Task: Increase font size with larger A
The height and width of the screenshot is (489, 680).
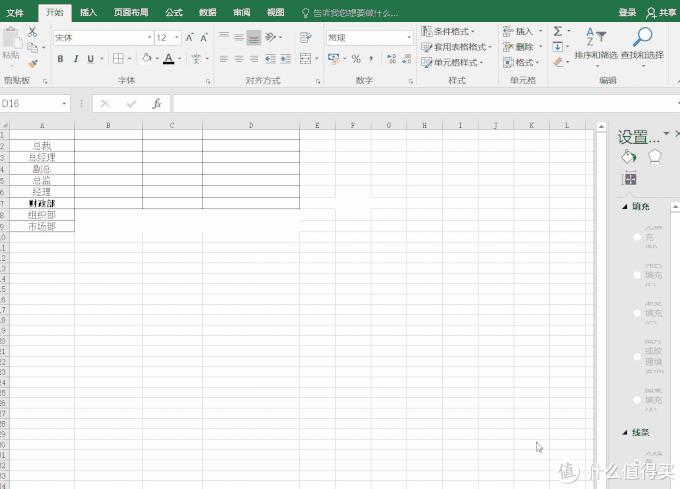Action: point(190,38)
